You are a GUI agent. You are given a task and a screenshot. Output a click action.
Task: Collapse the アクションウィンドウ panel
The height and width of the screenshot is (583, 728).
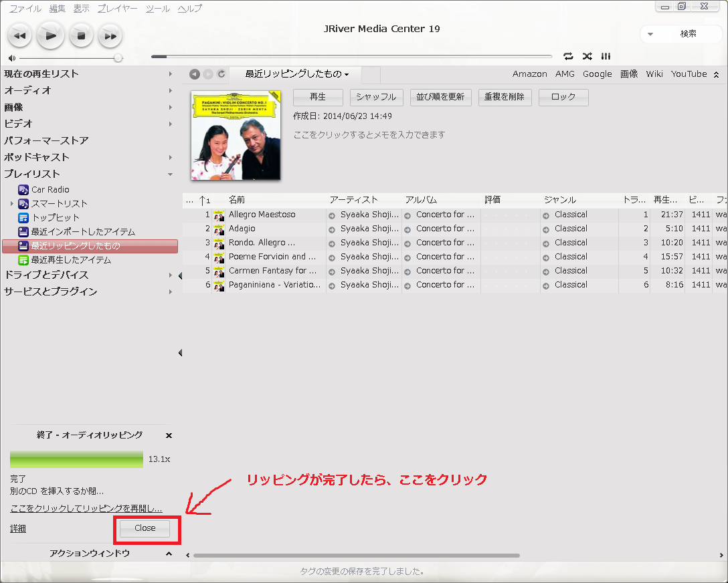[x=169, y=554]
